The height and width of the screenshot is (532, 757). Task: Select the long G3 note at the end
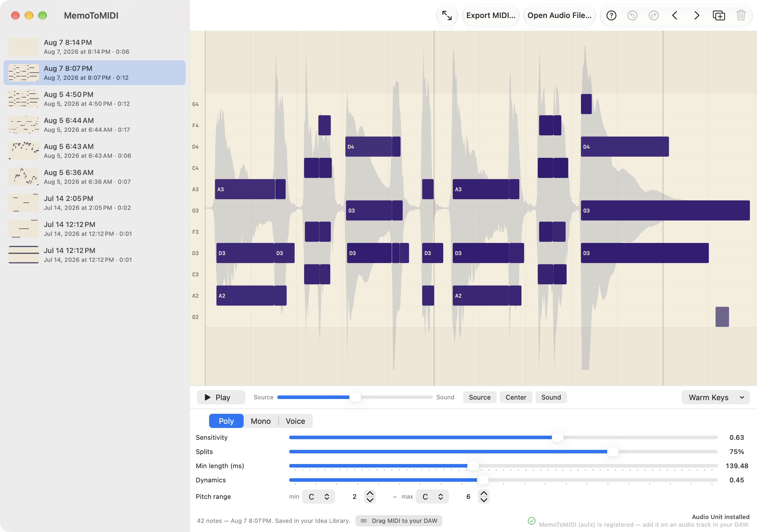(665, 210)
